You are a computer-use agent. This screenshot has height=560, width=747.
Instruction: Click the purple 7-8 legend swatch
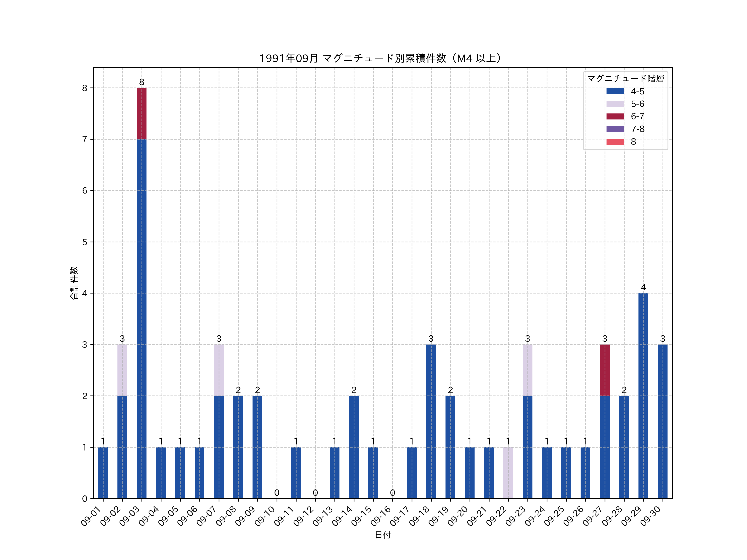coord(615,129)
